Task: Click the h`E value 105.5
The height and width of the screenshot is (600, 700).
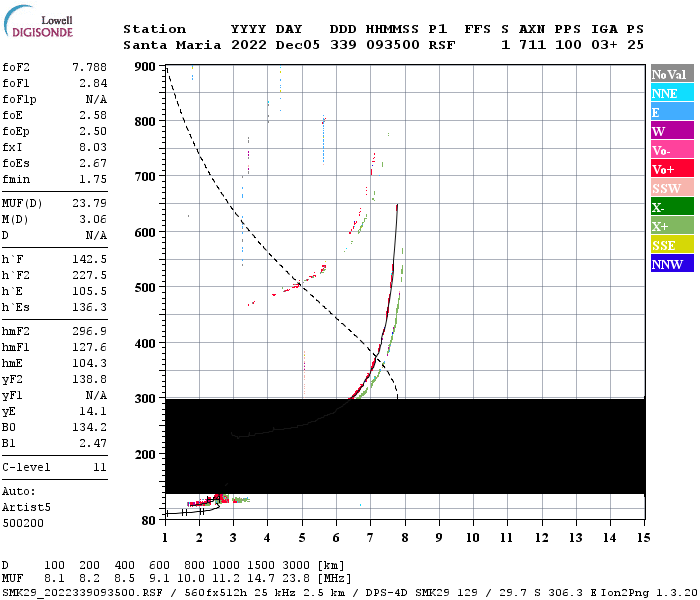Action: [x=89, y=292]
